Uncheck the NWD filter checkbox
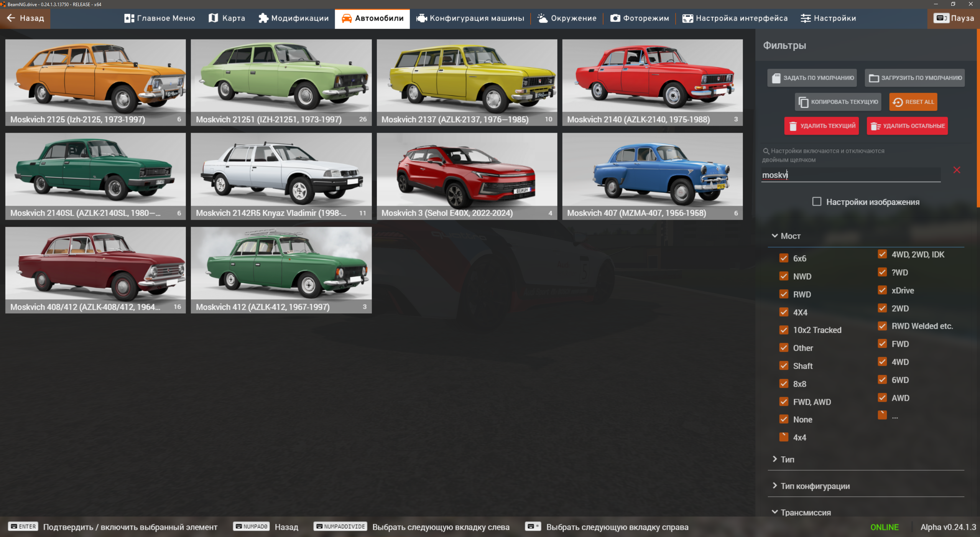Viewport: 980px width, 537px height. (784, 276)
